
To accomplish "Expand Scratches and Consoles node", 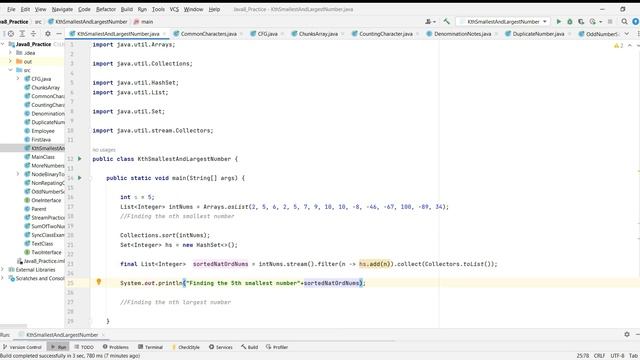I will tap(3, 278).
